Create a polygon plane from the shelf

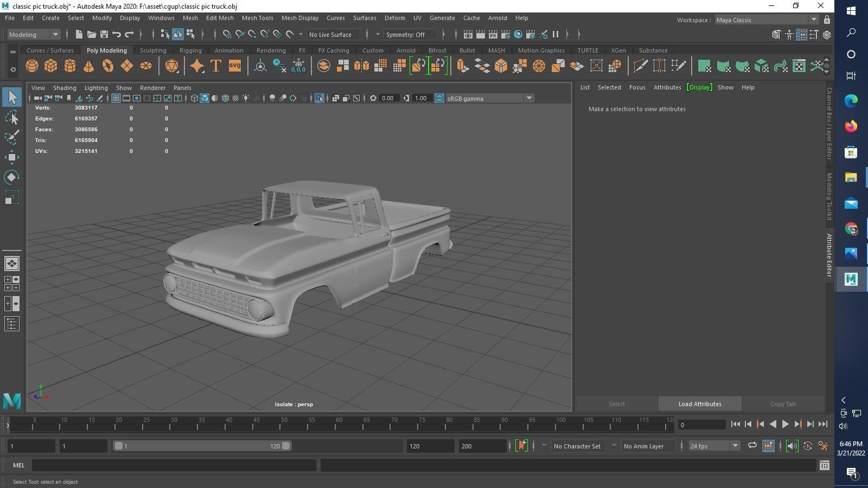127,66
